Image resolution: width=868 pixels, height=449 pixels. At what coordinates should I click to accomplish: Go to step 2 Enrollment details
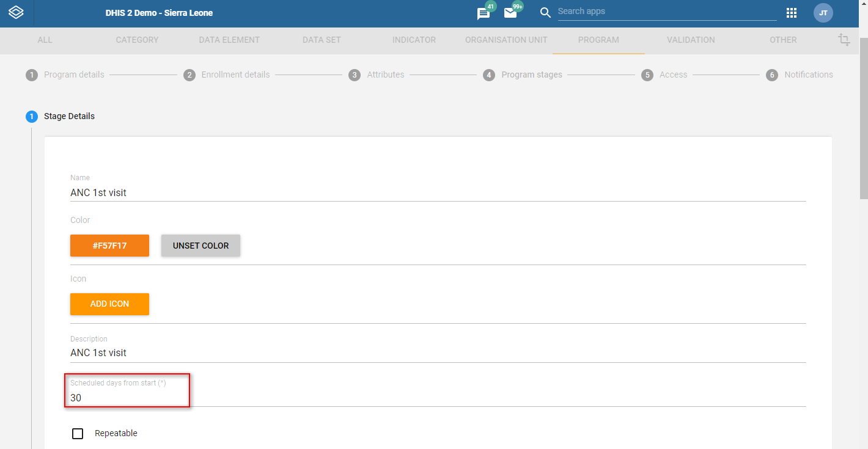pos(227,75)
